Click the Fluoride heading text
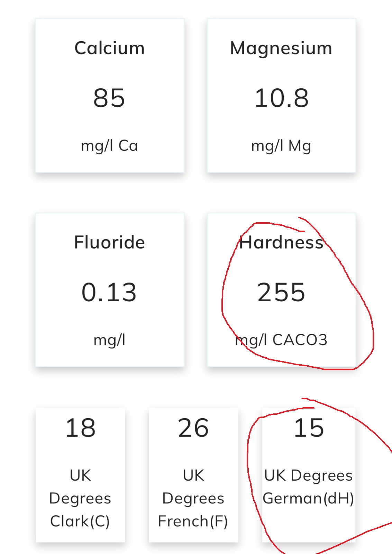Image resolution: width=392 pixels, height=554 pixels. [109, 242]
